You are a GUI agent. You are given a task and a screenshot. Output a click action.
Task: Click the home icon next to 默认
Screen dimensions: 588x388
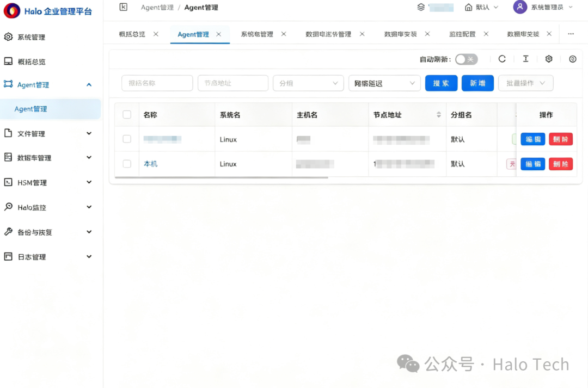pos(468,7)
